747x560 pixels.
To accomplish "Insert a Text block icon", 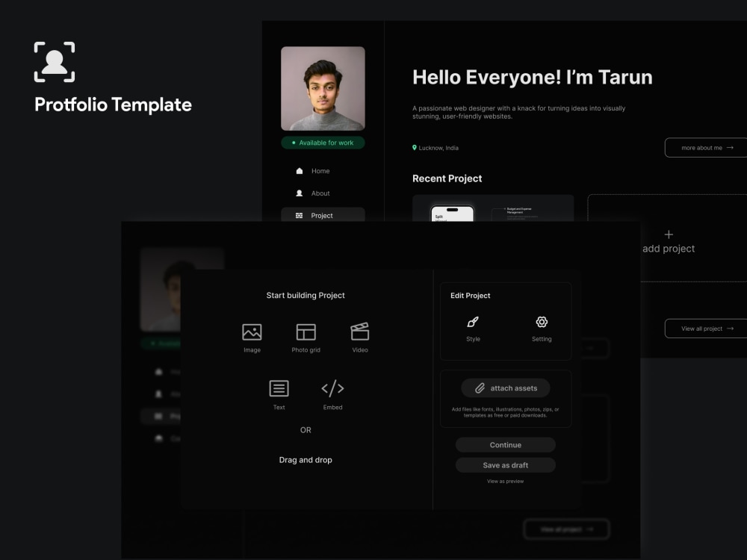I will pos(279,388).
